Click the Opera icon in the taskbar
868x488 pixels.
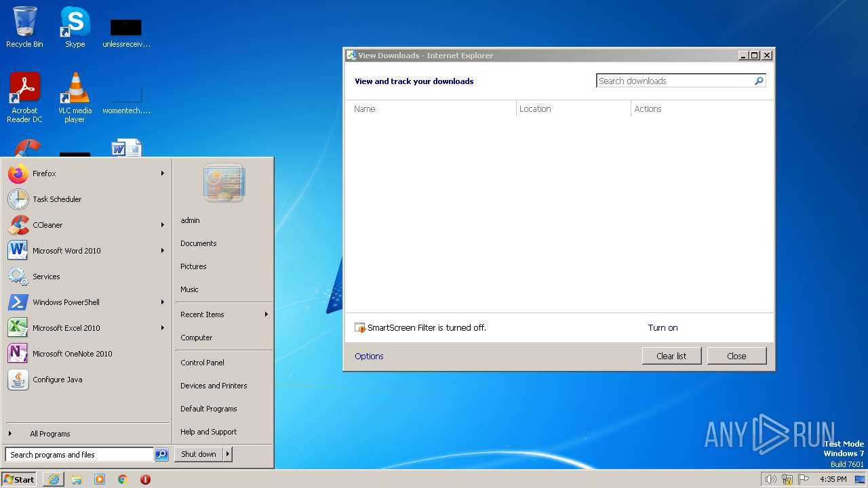click(x=145, y=479)
